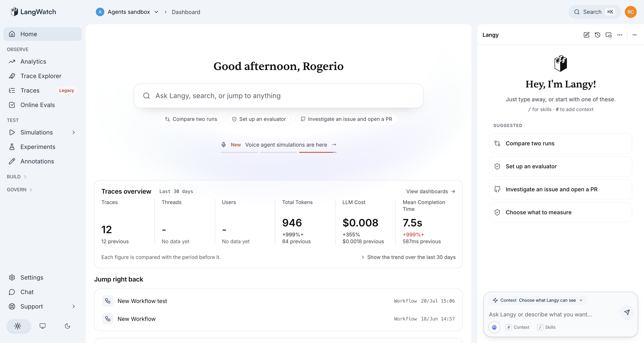Click Investigate an issue chip below search bar
644x343 pixels.
[346, 119]
